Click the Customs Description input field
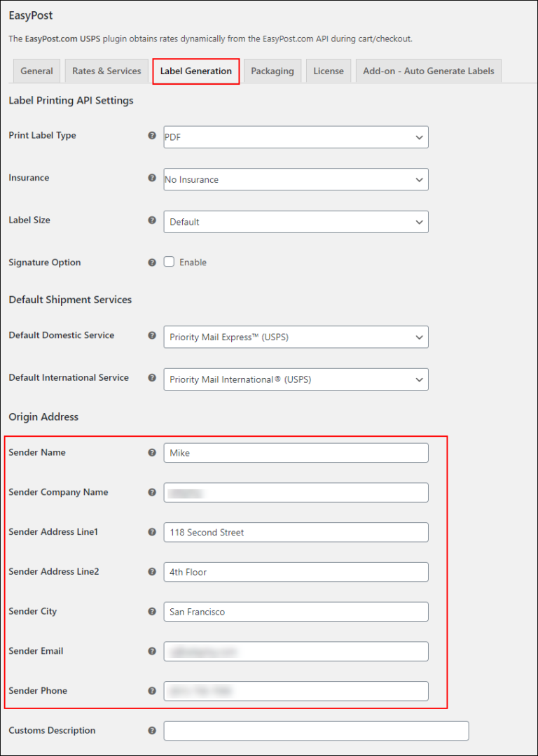Screen dimensions: 538x756 316,731
